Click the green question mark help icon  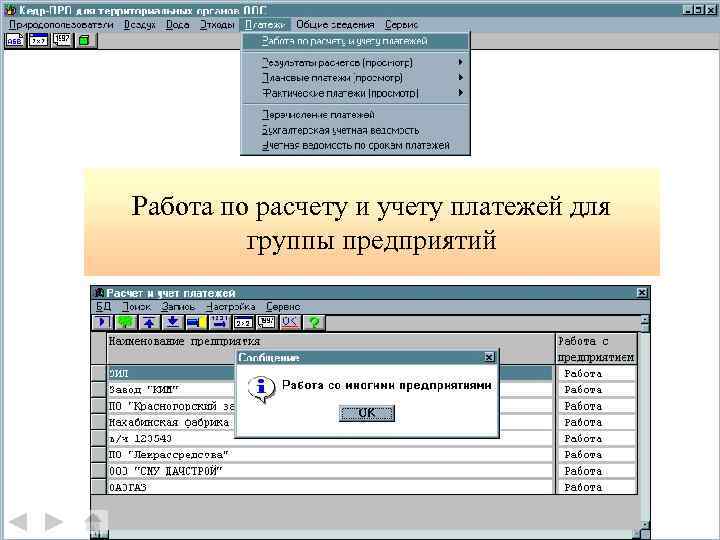coord(315,322)
